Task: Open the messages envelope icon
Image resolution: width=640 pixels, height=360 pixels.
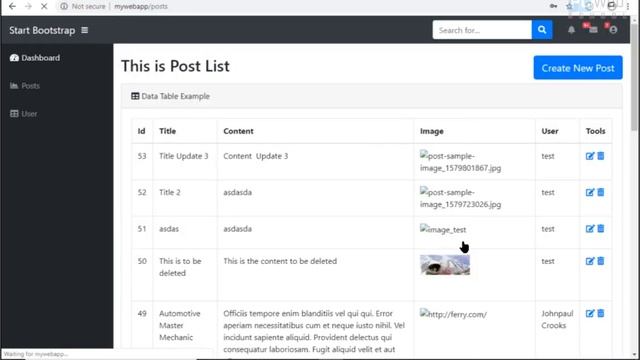Action: (x=593, y=30)
